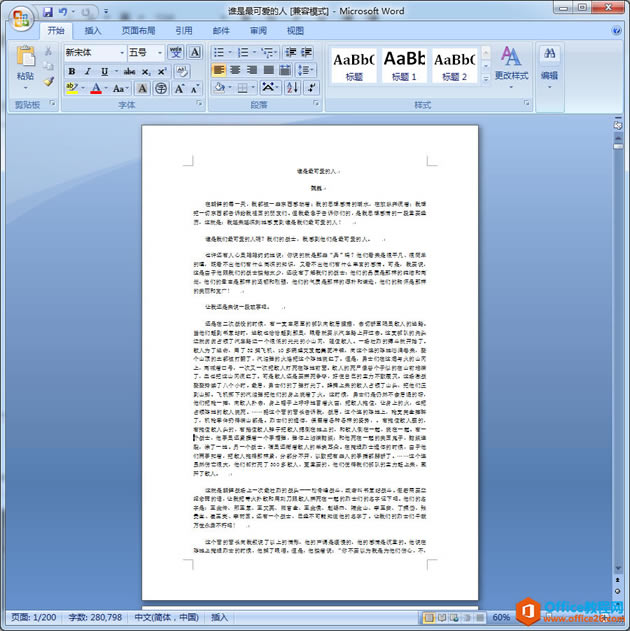Activate the Format Painter brush
The image size is (630, 631).
coord(48,81)
